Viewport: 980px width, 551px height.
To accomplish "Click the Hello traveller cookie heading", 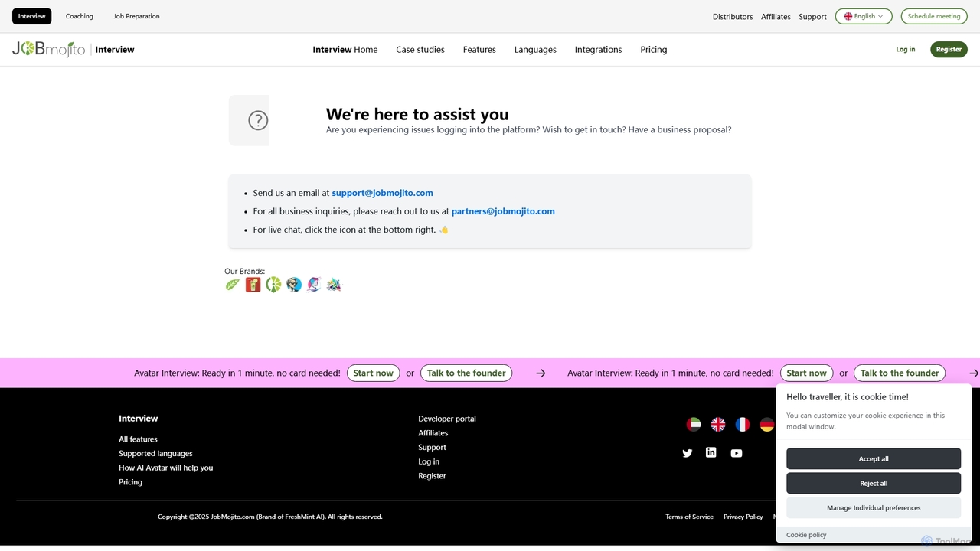I will (848, 397).
